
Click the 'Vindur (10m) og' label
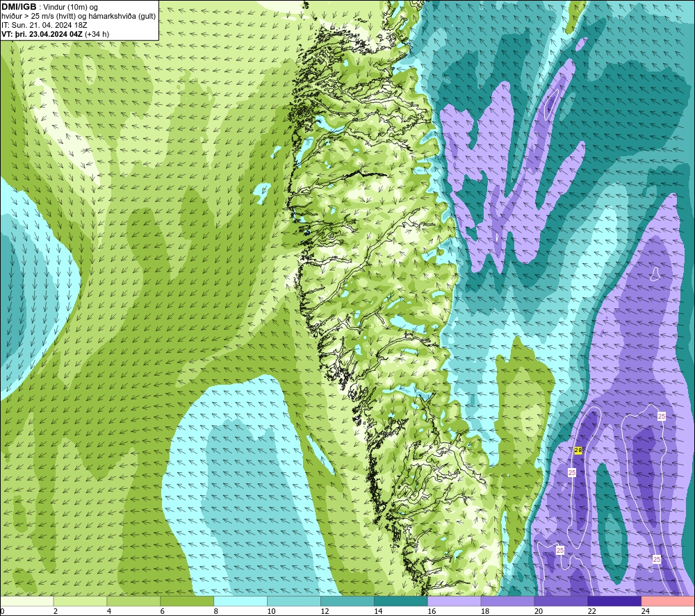tap(70, 7)
